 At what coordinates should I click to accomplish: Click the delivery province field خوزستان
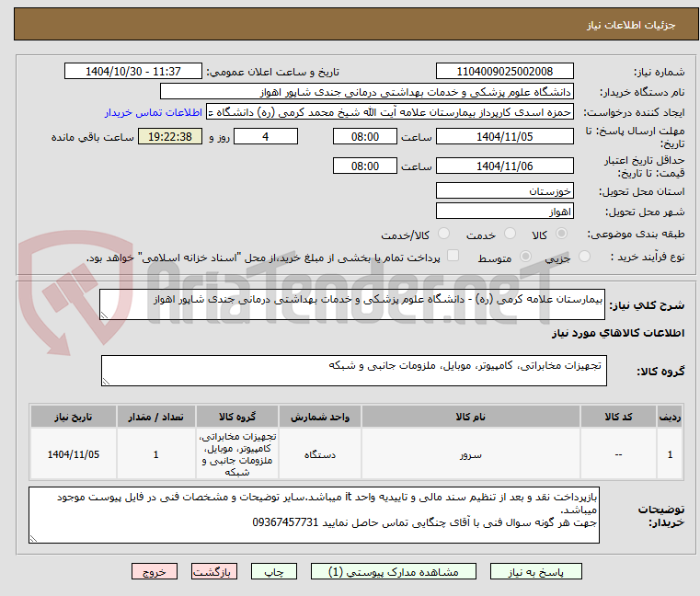[504, 191]
